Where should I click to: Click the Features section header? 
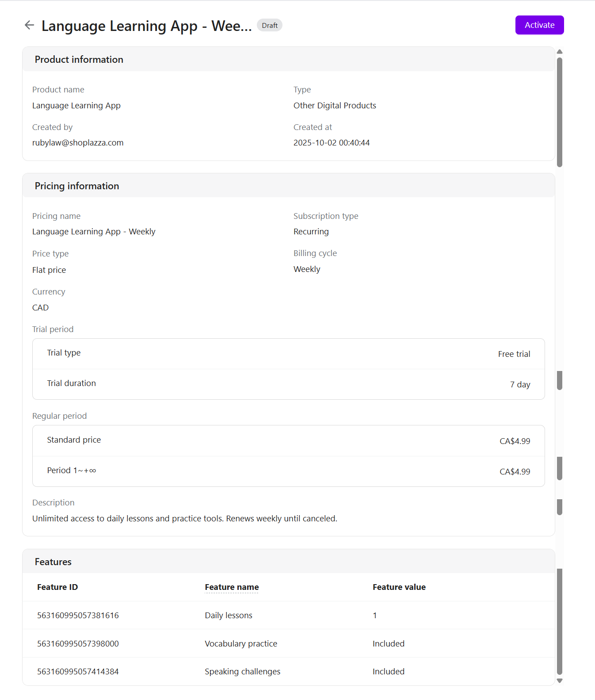tap(53, 562)
